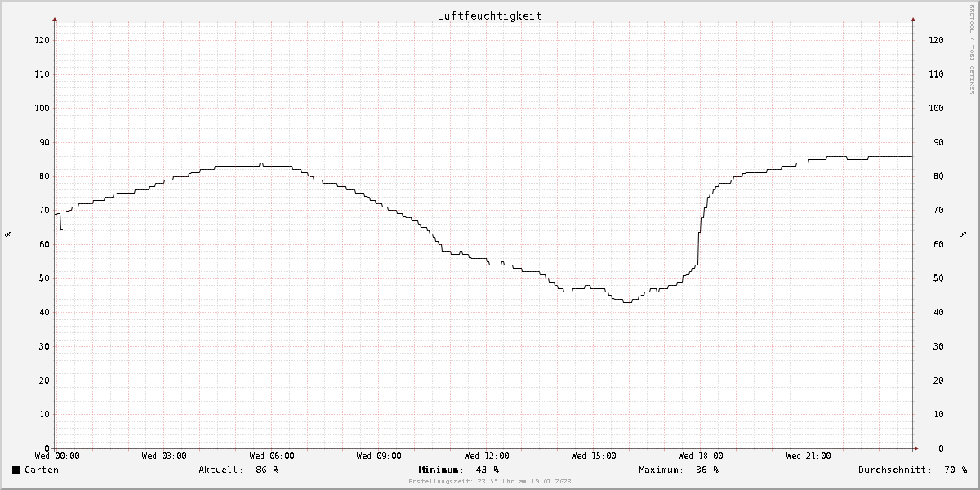This screenshot has width=980, height=490.
Task: Click the Maximum: 86 % value
Action: [x=679, y=470]
